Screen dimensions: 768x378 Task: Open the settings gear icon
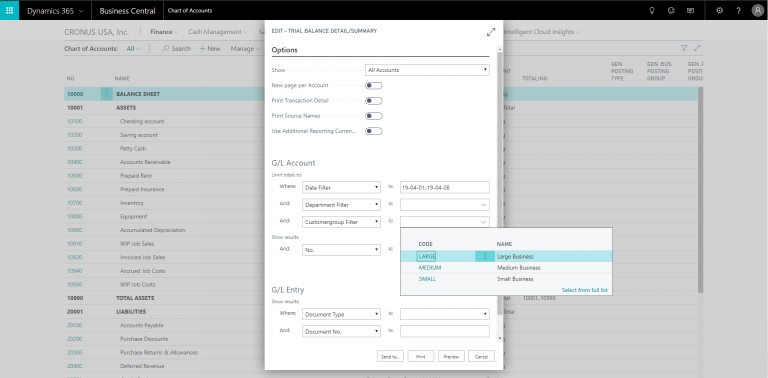(x=719, y=10)
